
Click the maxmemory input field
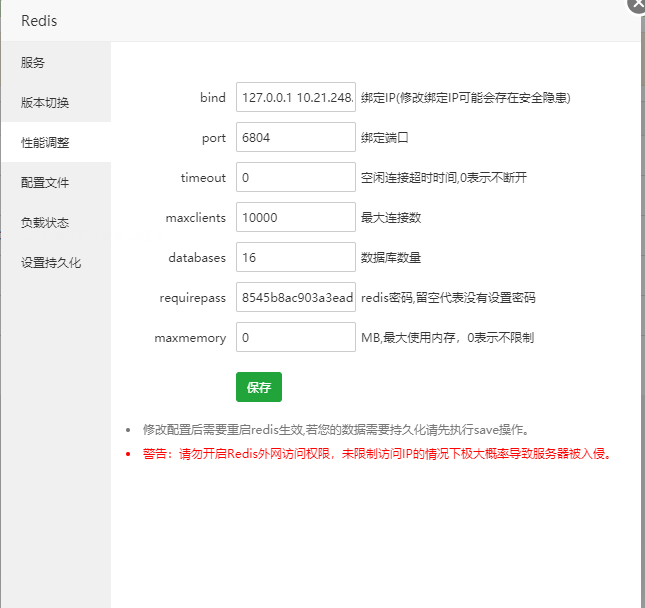click(296, 337)
